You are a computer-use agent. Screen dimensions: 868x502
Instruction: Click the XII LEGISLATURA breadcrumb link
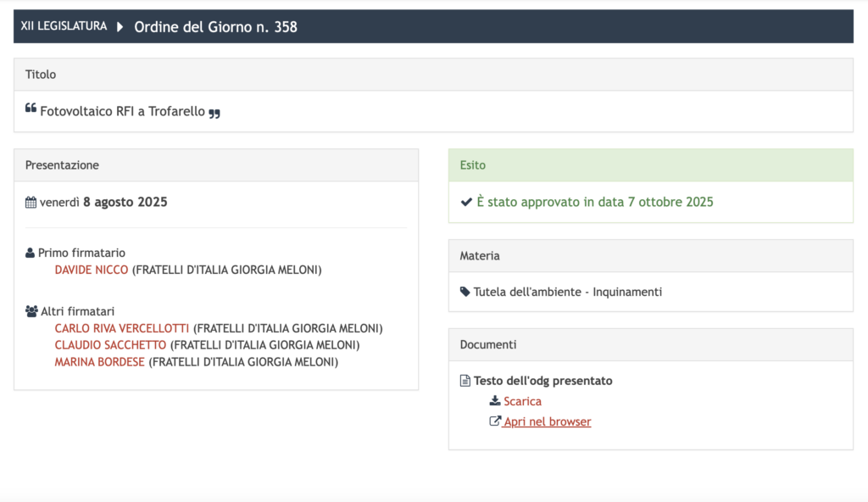(x=64, y=26)
